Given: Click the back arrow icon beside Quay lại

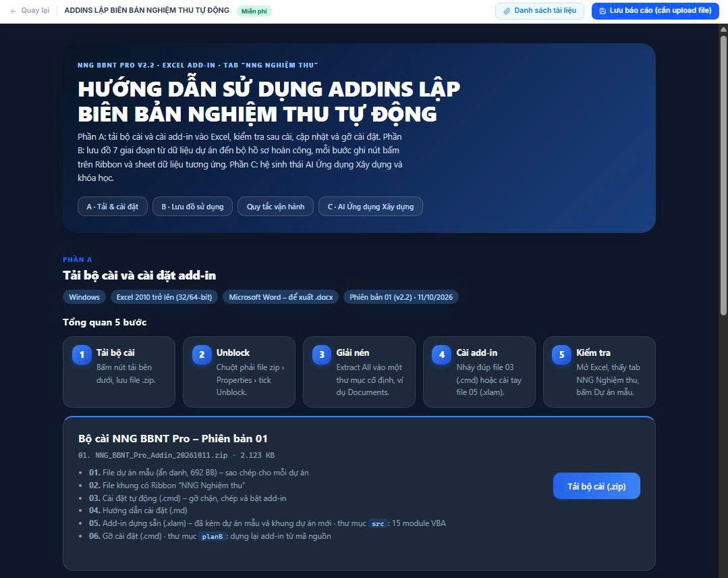Looking at the screenshot, I should (x=13, y=11).
